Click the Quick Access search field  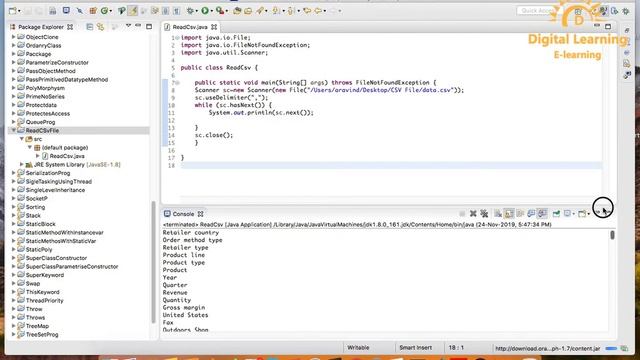[x=537, y=11]
